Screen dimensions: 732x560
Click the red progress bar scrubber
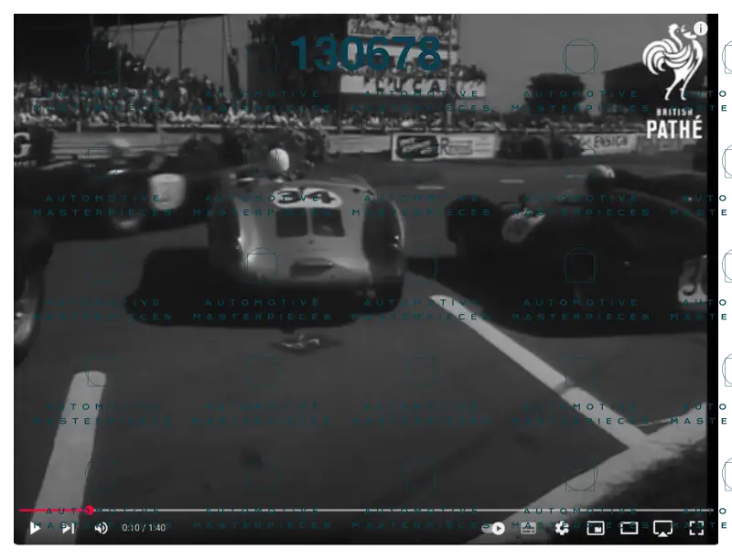click(90, 510)
